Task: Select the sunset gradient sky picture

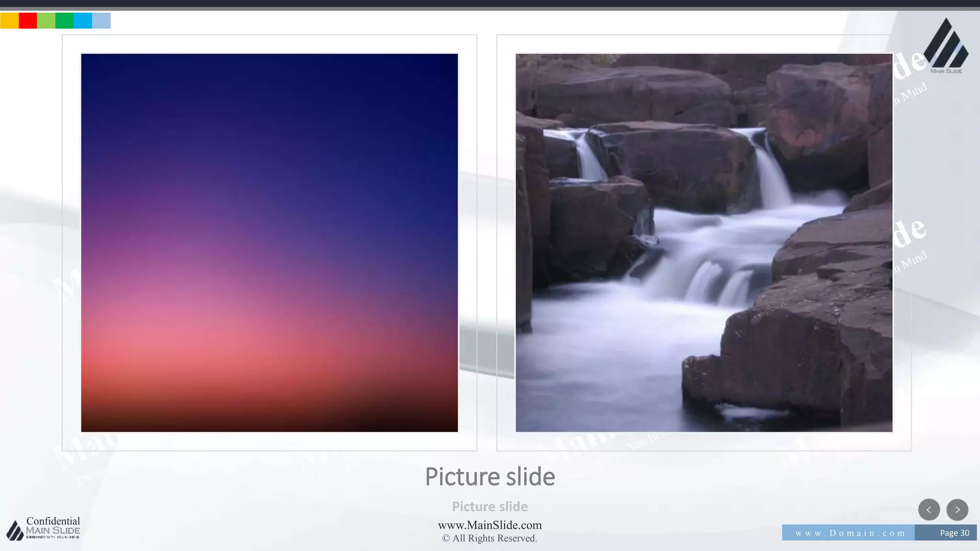Action: 269,242
